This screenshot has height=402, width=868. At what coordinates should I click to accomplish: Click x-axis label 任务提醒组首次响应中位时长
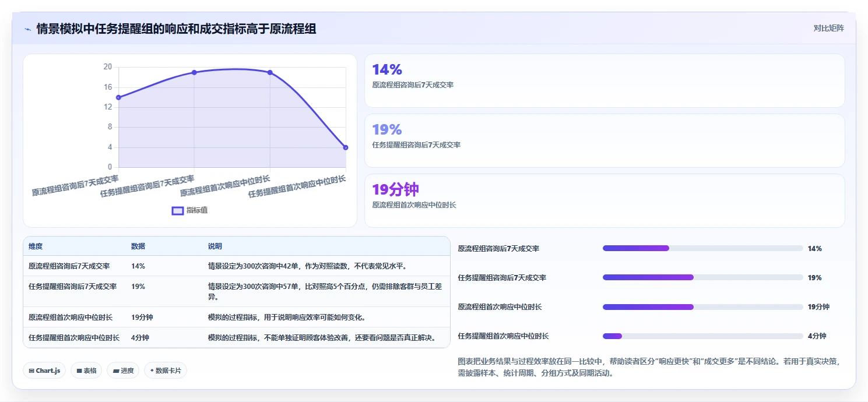click(297, 186)
